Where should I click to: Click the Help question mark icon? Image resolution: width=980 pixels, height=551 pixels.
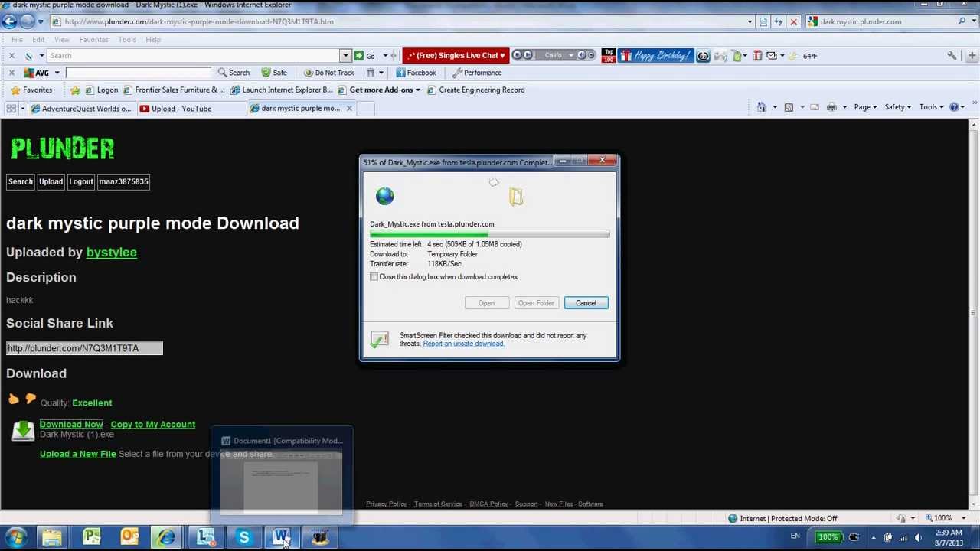pyautogui.click(x=954, y=107)
